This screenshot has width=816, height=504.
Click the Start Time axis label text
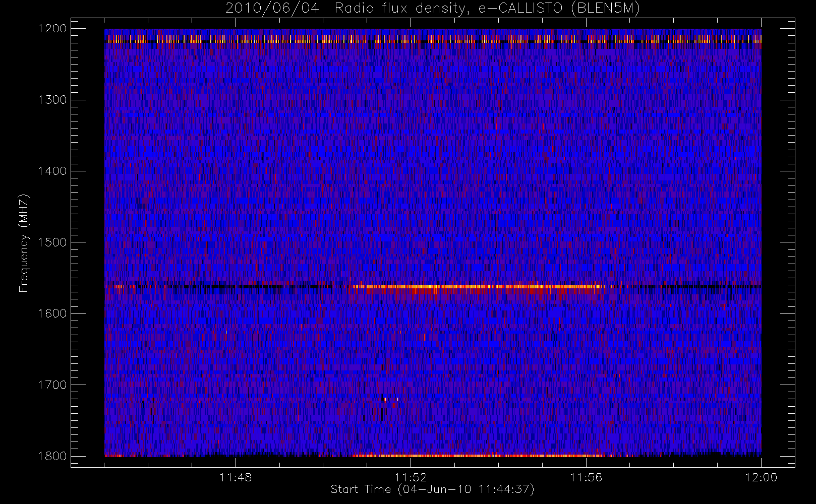(432, 489)
